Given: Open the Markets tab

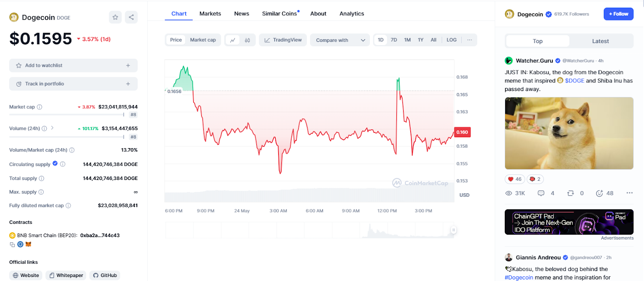Looking at the screenshot, I should pyautogui.click(x=210, y=14).
